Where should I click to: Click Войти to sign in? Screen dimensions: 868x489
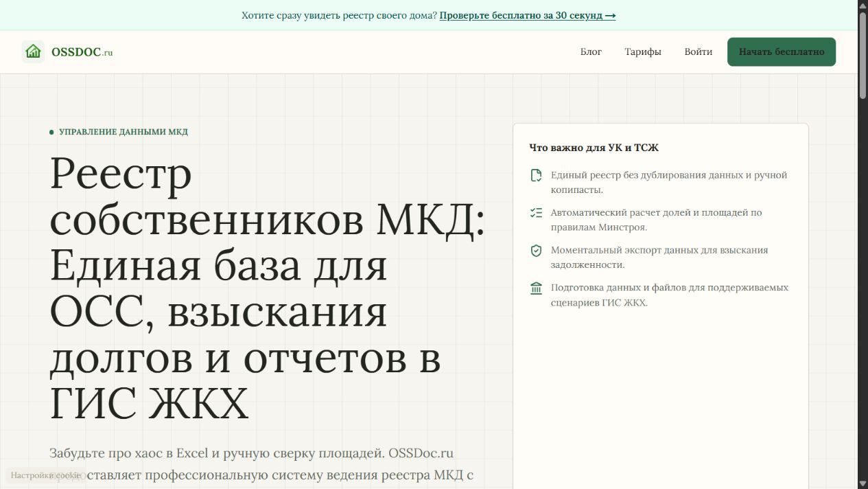[x=698, y=52]
